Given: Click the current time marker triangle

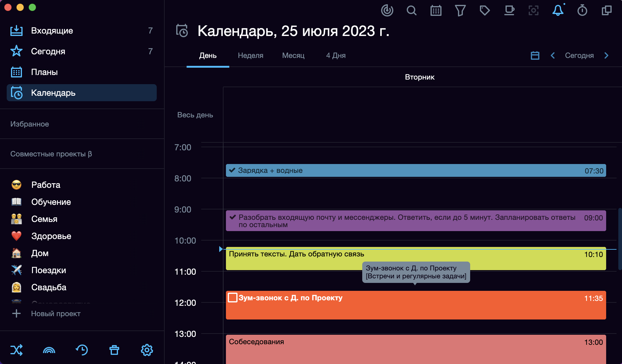Looking at the screenshot, I should [x=221, y=249].
